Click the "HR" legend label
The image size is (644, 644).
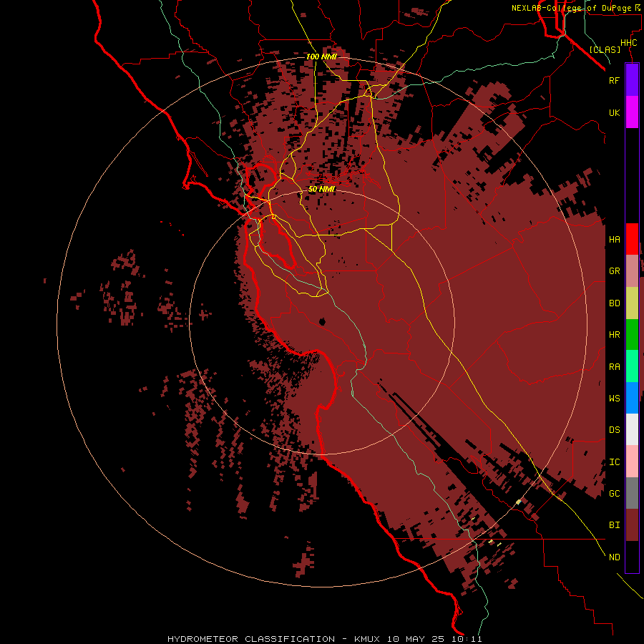click(614, 335)
